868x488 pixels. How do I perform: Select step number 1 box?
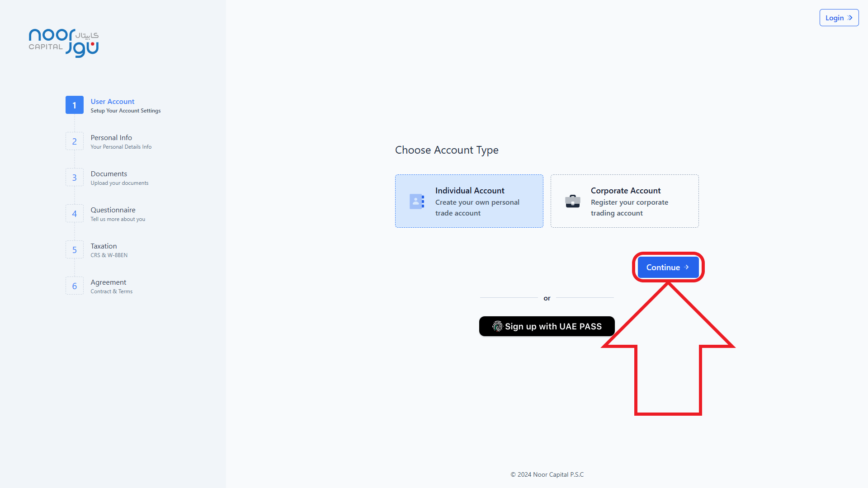75,105
